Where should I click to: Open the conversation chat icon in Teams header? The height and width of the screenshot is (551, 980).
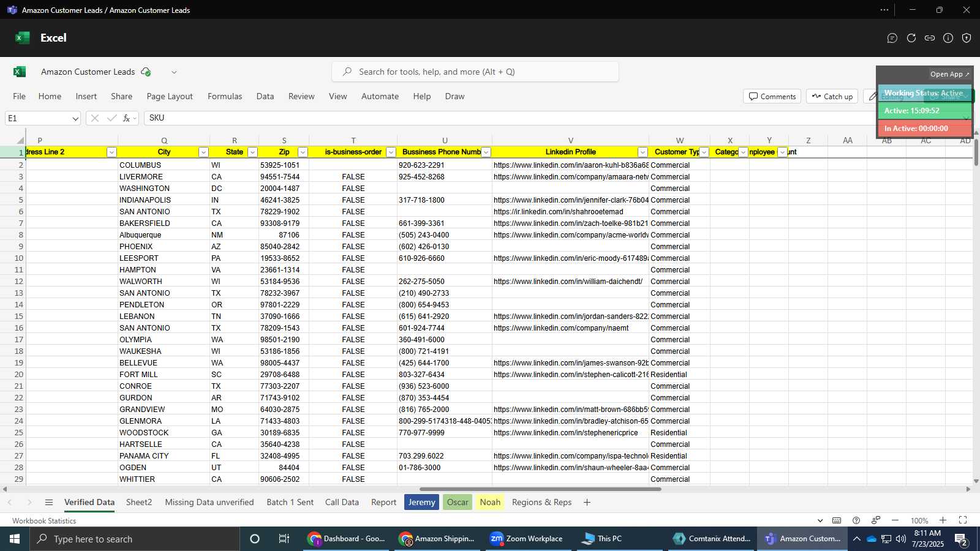point(892,38)
